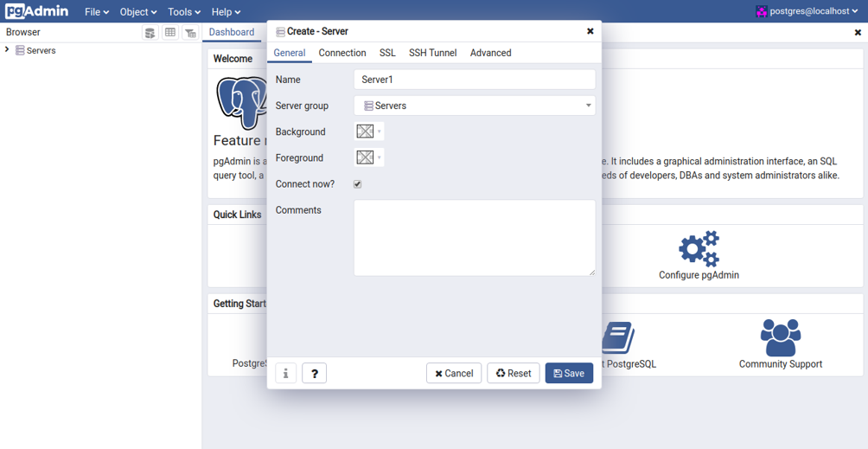Click the user avatar icon

click(762, 11)
